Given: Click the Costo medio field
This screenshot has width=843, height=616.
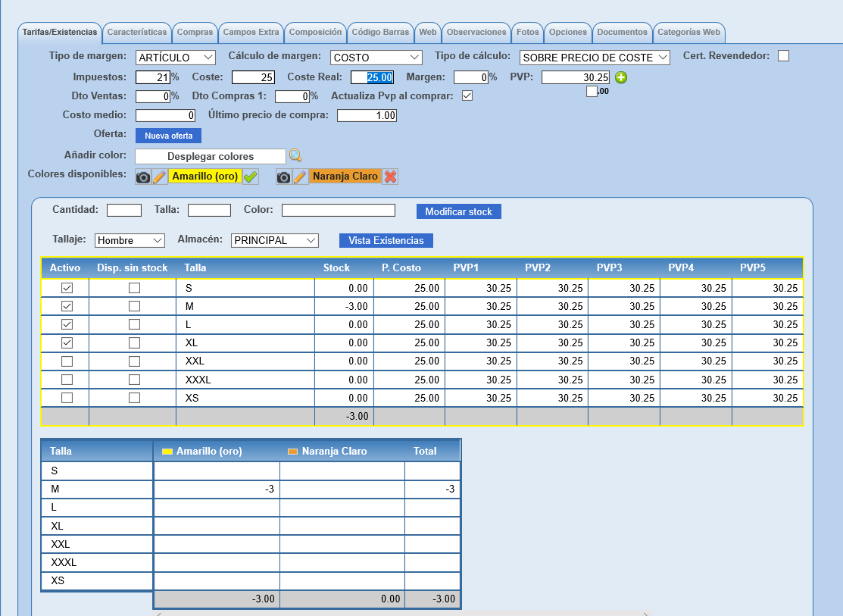Looking at the screenshot, I should [x=165, y=115].
